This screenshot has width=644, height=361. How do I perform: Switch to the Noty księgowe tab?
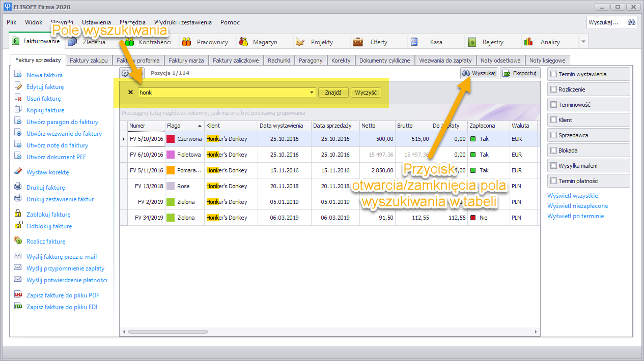(547, 61)
